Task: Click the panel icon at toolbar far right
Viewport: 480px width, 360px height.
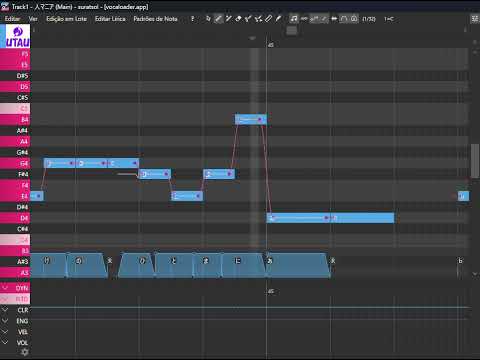Action: (475, 19)
